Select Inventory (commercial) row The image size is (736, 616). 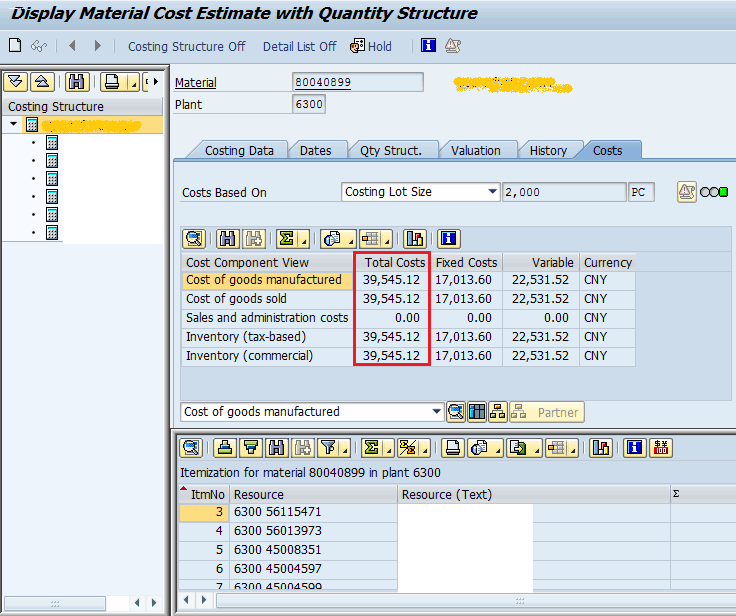408,356
